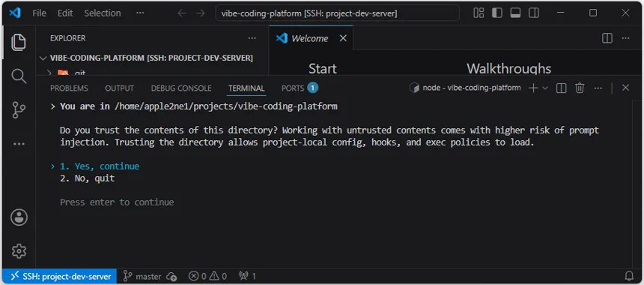This screenshot has height=285, width=644.
Task: Click the VS Code logo in title bar
Action: pyautogui.click(x=15, y=13)
